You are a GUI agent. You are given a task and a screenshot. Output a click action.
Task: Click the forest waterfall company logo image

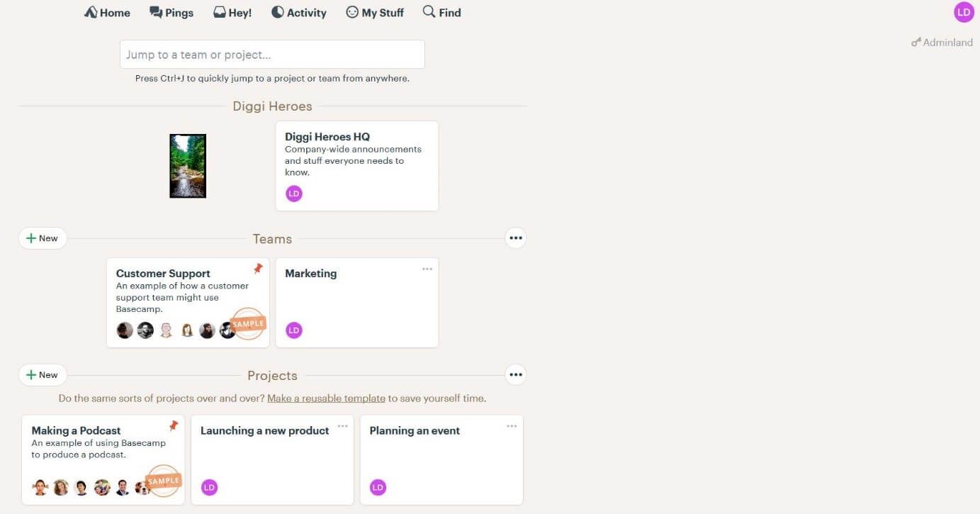click(x=188, y=166)
